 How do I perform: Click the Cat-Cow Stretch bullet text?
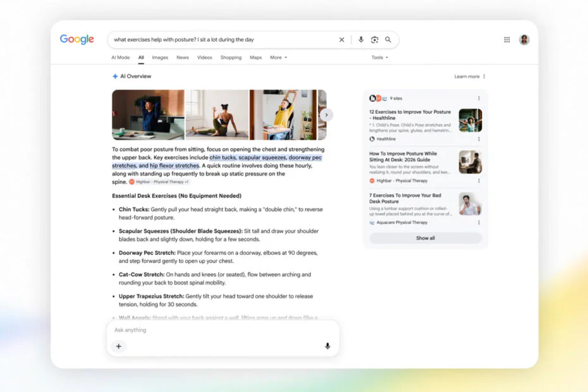(x=215, y=279)
